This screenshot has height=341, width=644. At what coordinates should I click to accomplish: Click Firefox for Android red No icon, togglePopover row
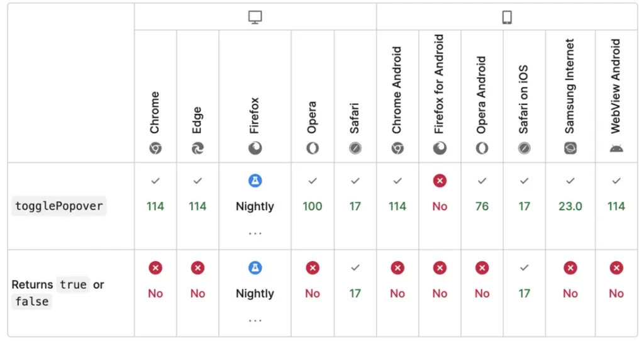click(x=440, y=181)
